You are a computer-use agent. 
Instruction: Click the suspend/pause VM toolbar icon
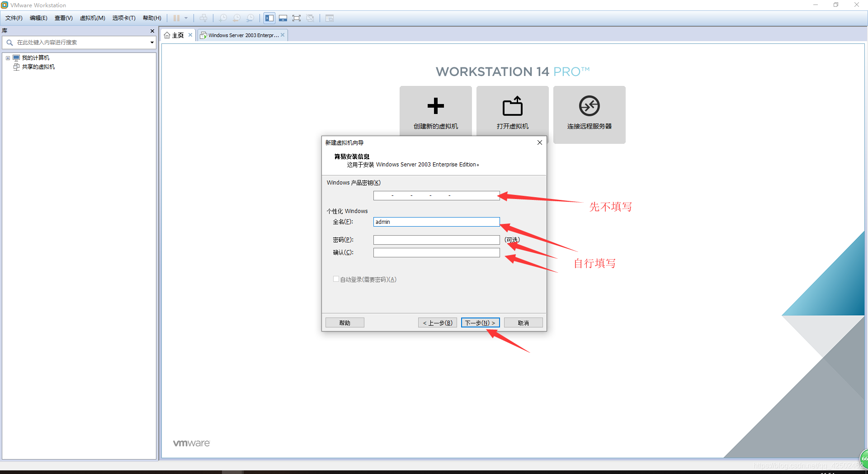(x=176, y=18)
